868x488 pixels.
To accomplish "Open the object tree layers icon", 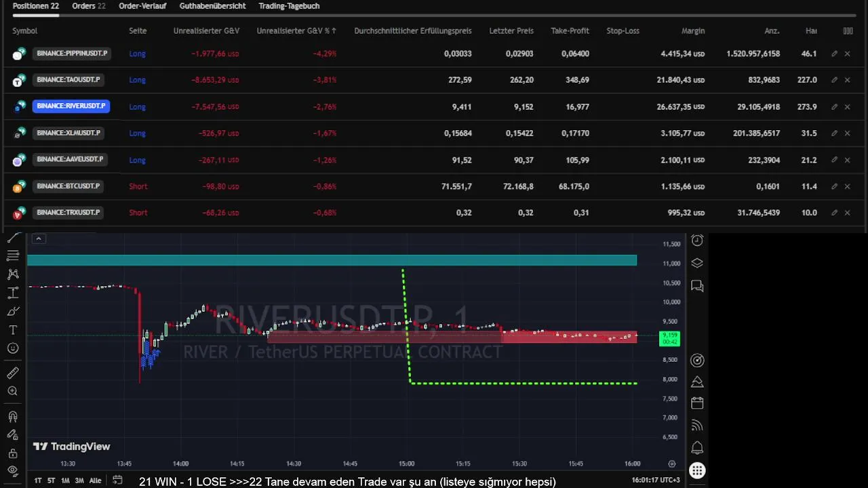I will pos(697,263).
